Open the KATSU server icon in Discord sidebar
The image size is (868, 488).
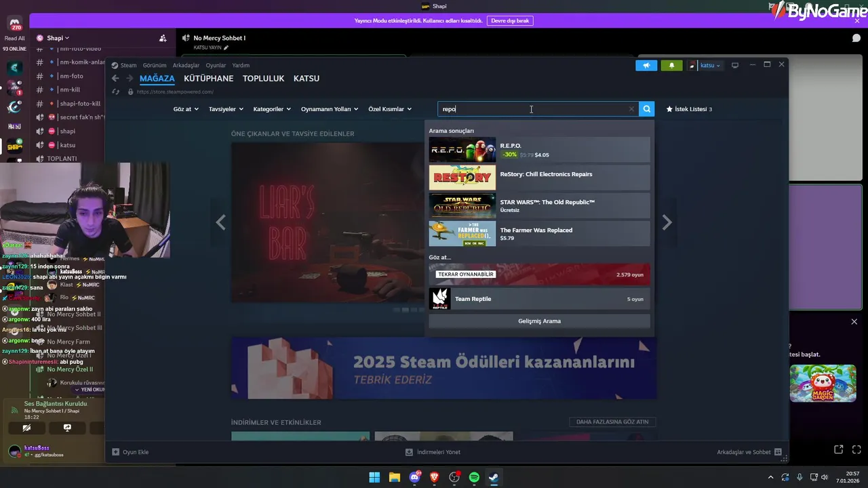pos(14,126)
